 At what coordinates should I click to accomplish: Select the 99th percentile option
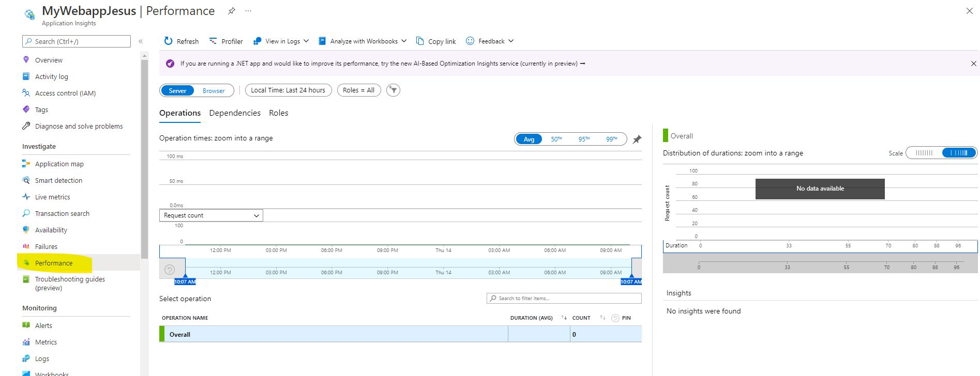(x=612, y=139)
